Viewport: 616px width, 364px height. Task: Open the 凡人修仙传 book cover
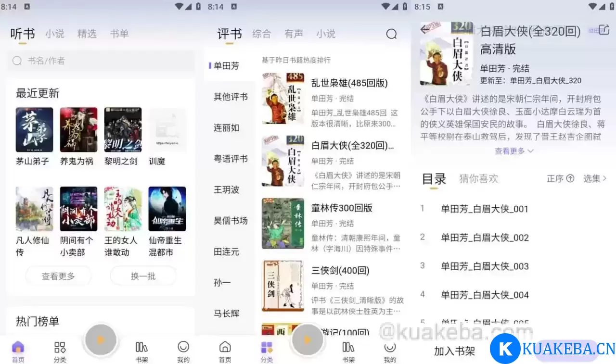pos(34,209)
